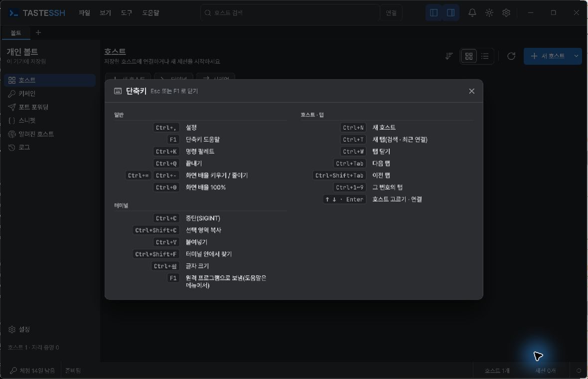Click the status circle icon in status bar
This screenshot has width=588, height=379.
click(x=579, y=371)
